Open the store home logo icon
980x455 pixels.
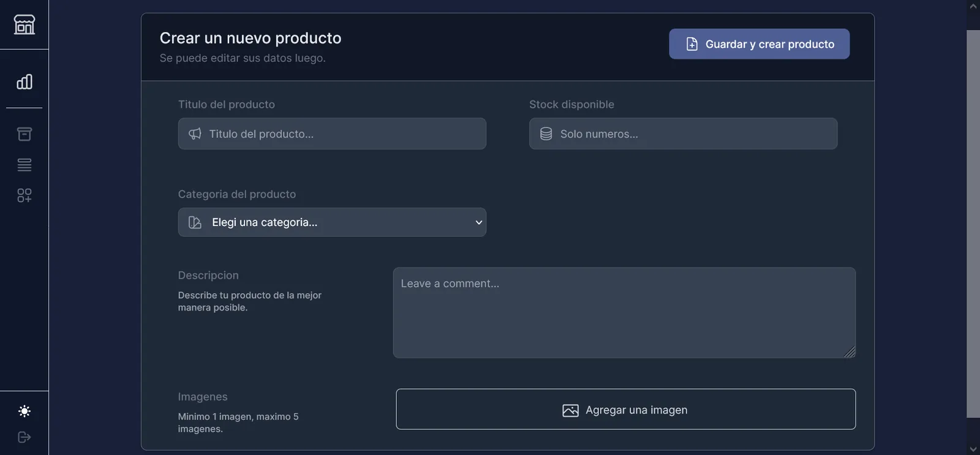point(24,24)
